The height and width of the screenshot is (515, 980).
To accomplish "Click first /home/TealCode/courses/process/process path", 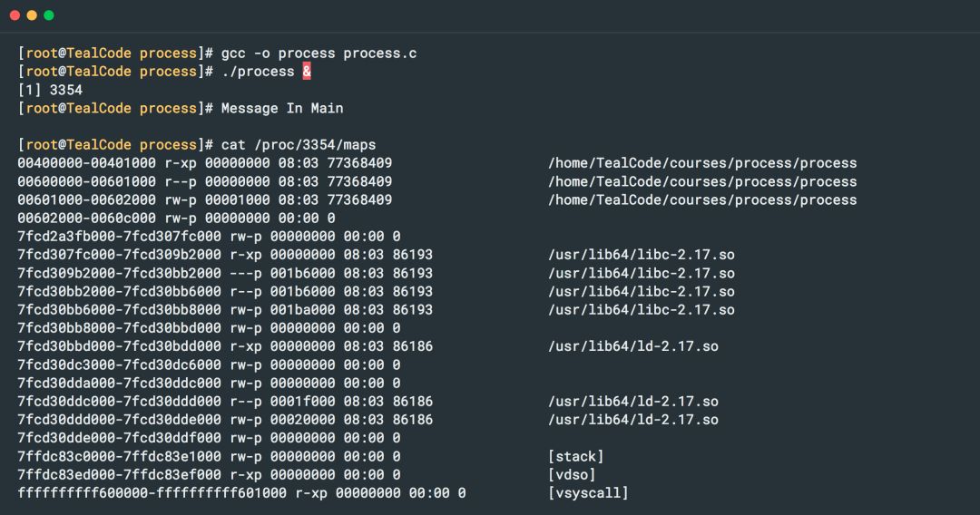I will [702, 163].
